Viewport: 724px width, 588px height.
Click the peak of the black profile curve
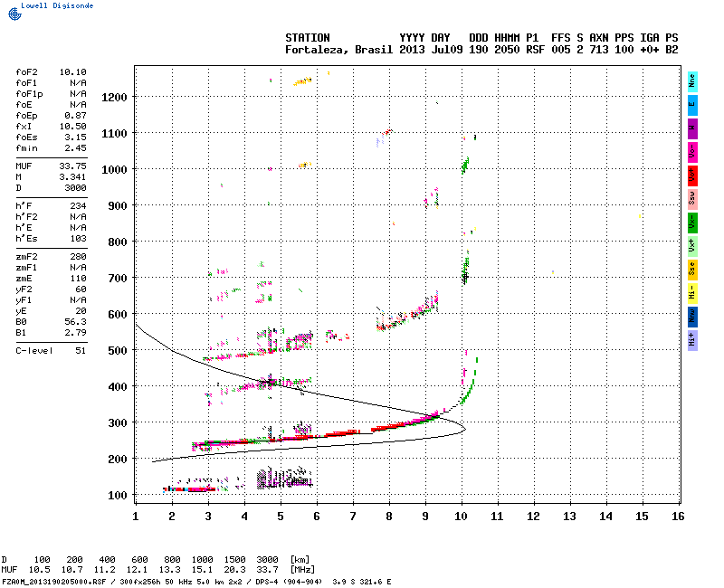[464, 429]
